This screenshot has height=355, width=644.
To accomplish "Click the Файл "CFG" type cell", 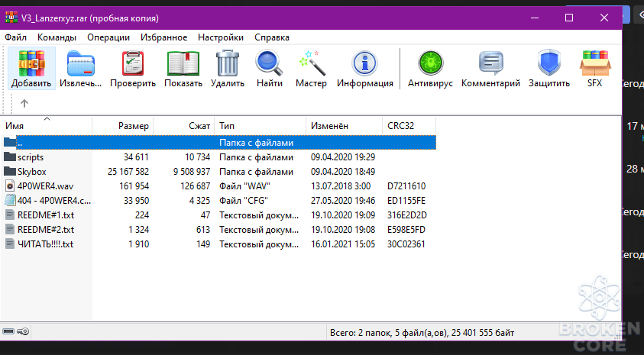I will (244, 201).
